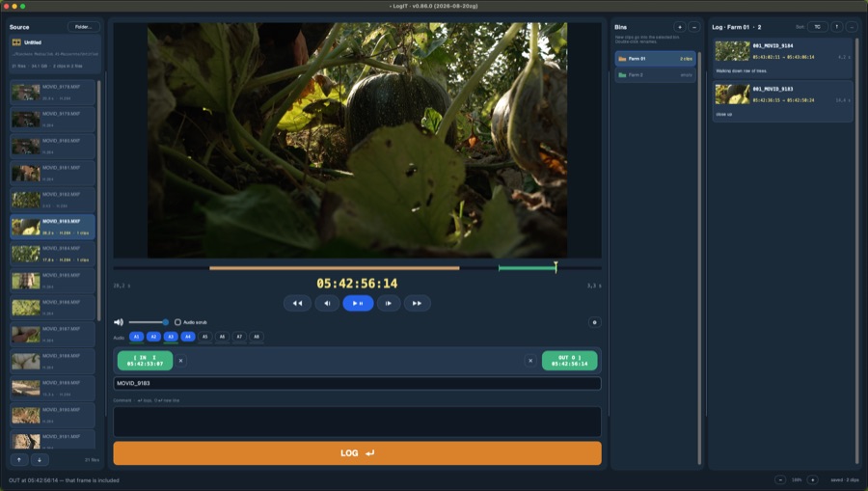Toggle audio channel A3
This screenshot has width=868, height=491.
pos(171,337)
